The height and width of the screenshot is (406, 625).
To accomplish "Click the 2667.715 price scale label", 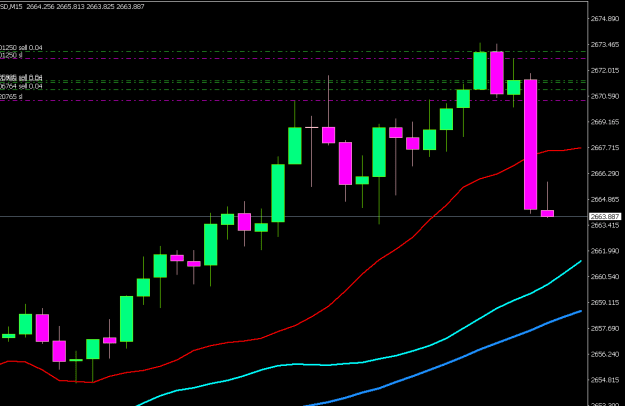I will pos(605,148).
